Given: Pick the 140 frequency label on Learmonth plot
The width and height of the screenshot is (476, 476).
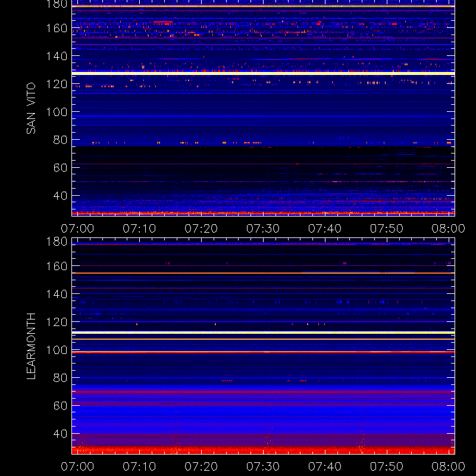Looking at the screenshot, I should [x=57, y=294].
